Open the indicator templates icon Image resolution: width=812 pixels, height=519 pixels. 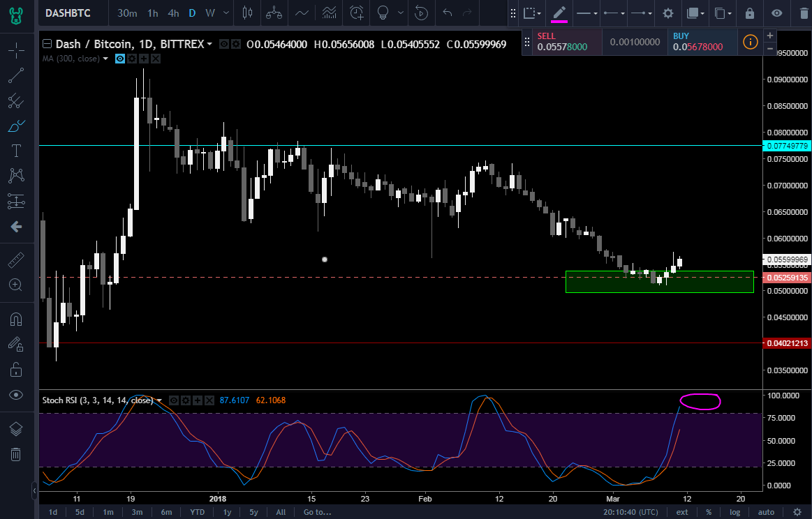[329, 13]
